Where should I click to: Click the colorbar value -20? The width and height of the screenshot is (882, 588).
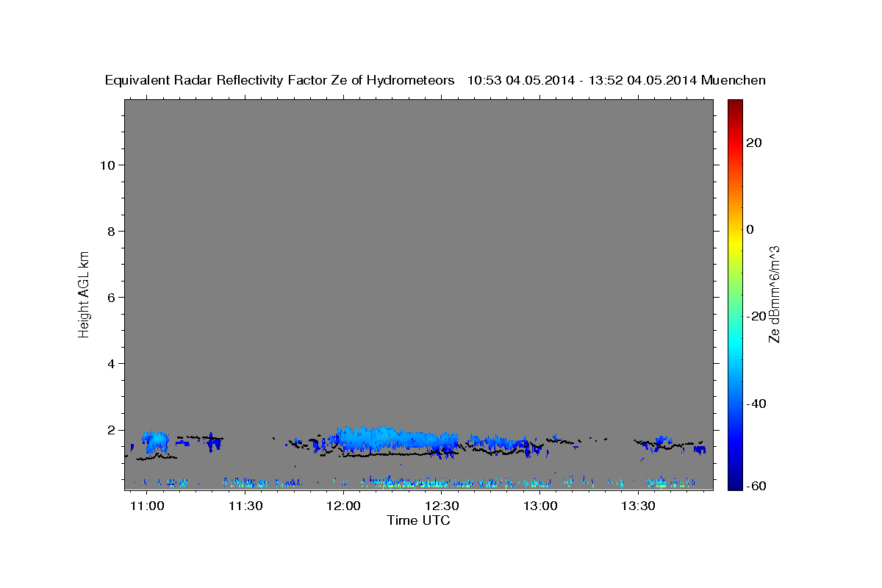(x=756, y=316)
